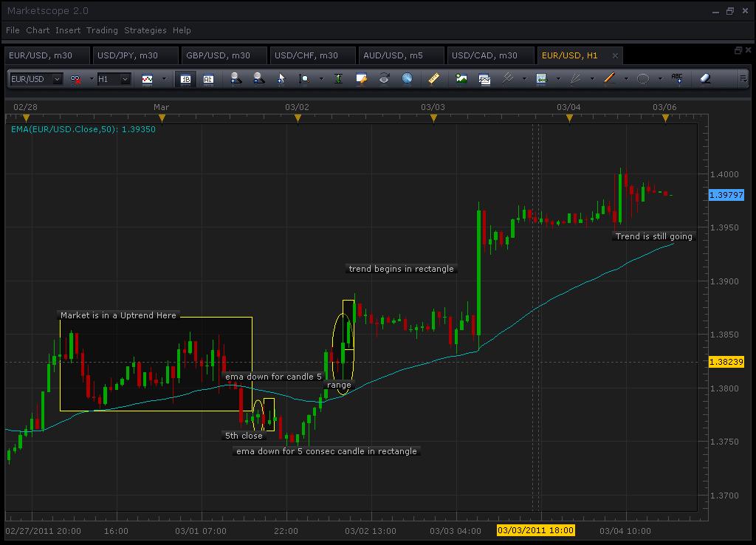The width and height of the screenshot is (756, 545).
Task: Click the '5th close' chart label
Action: (244, 436)
